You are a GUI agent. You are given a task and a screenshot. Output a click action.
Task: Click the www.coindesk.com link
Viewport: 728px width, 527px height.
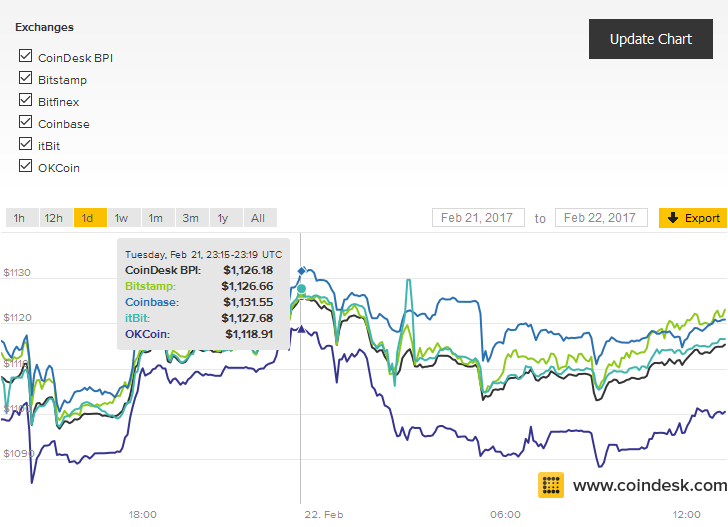click(x=650, y=486)
